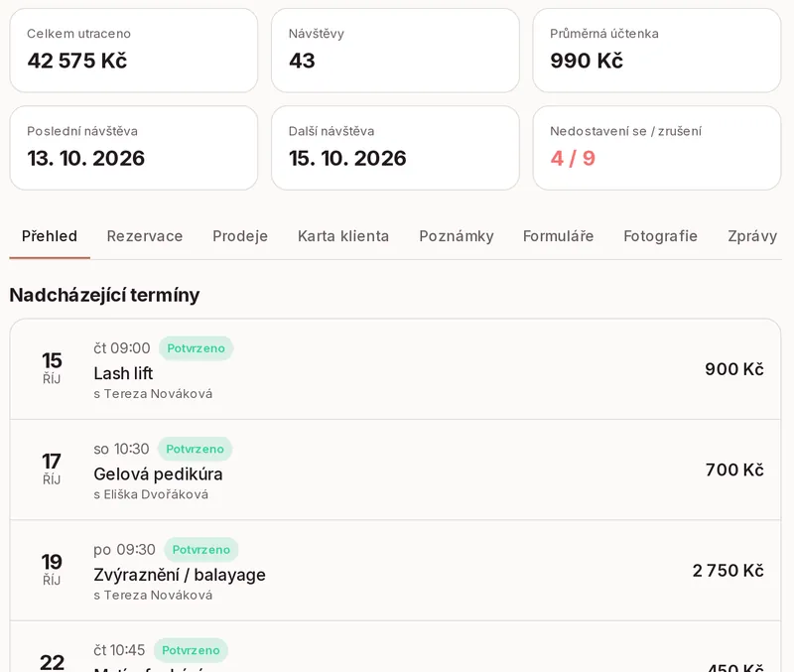
Task: Click the 19 ŘÍJ date block
Action: [52, 570]
